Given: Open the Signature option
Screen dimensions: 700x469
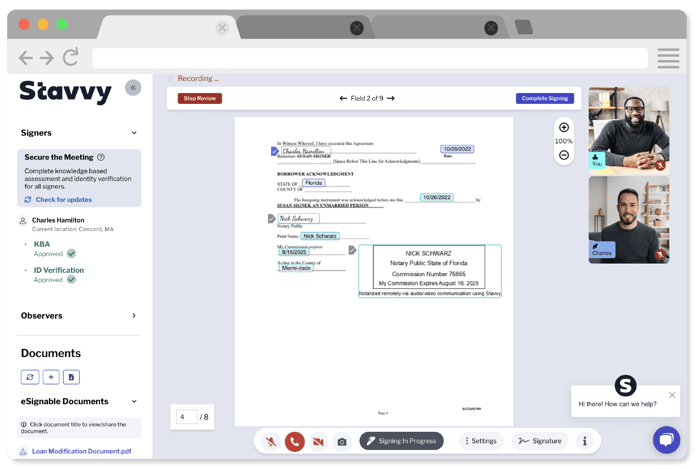Looking at the screenshot, I should (x=540, y=441).
